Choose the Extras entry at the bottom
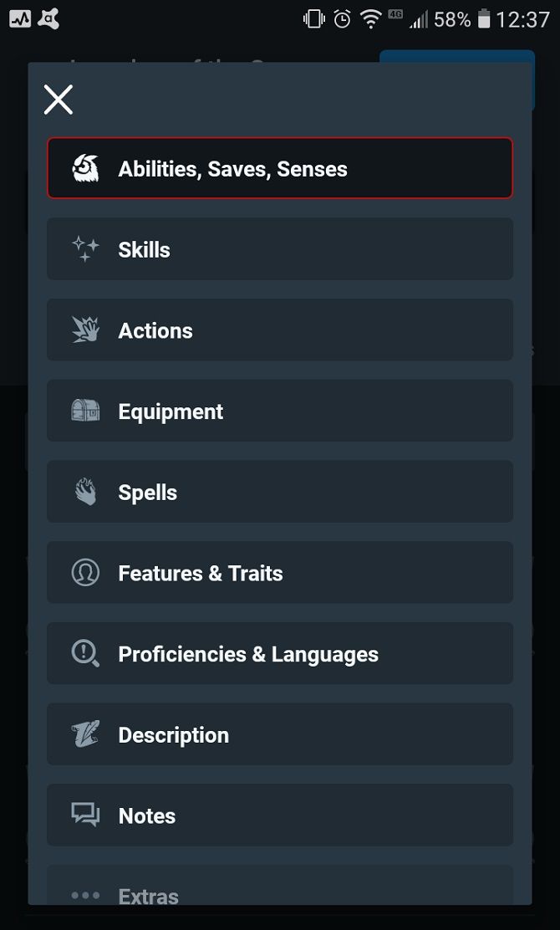This screenshot has width=560, height=930. click(x=280, y=894)
